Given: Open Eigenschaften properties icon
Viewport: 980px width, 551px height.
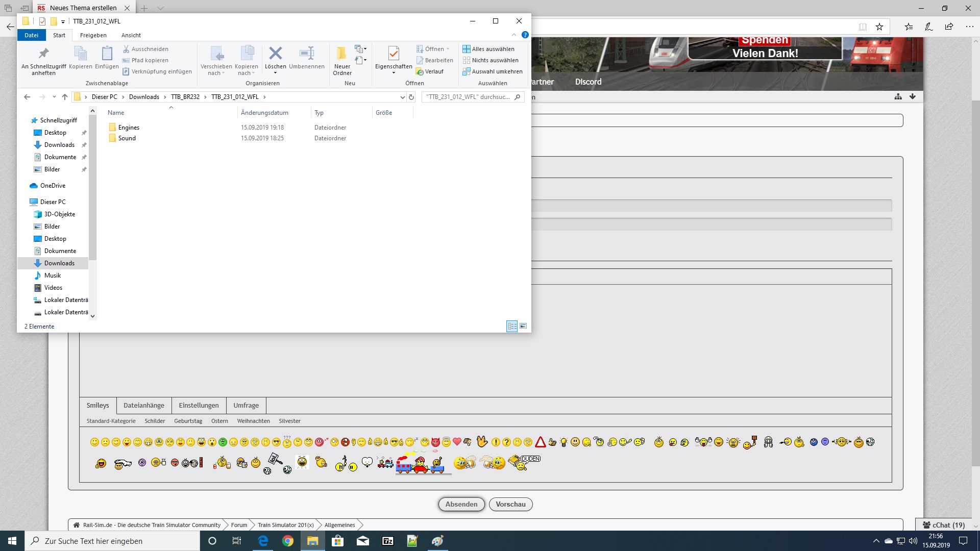Looking at the screenshot, I should [393, 54].
